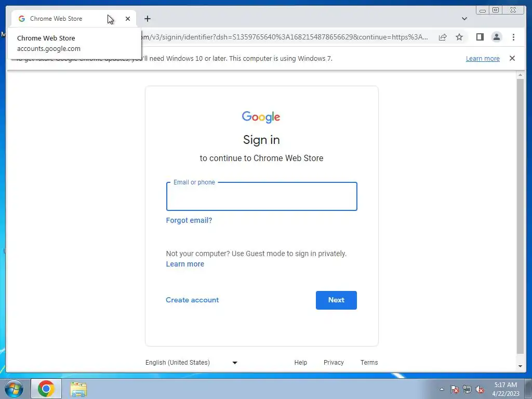Open the Windows Start menu orb
Viewport: 532px width, 399px height.
pyautogui.click(x=14, y=389)
